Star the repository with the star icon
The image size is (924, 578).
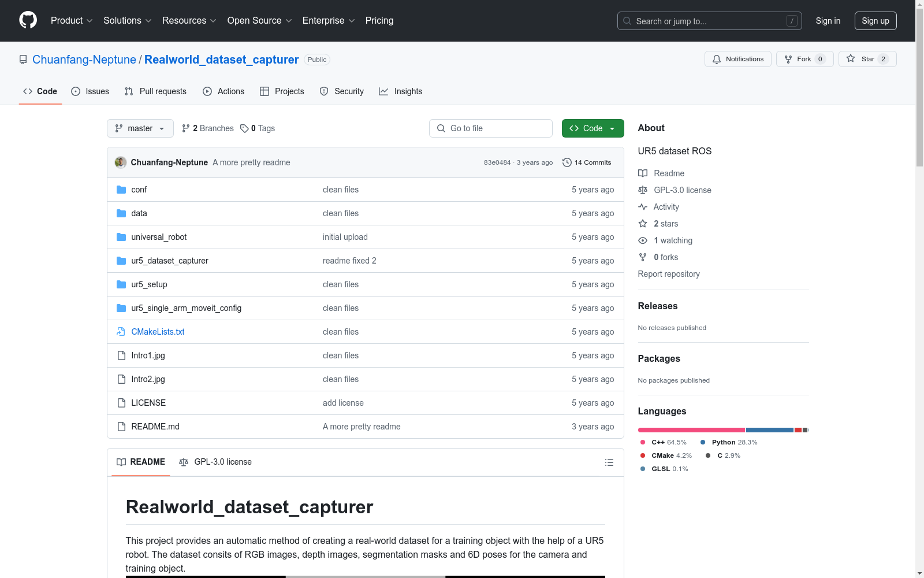[x=851, y=58]
